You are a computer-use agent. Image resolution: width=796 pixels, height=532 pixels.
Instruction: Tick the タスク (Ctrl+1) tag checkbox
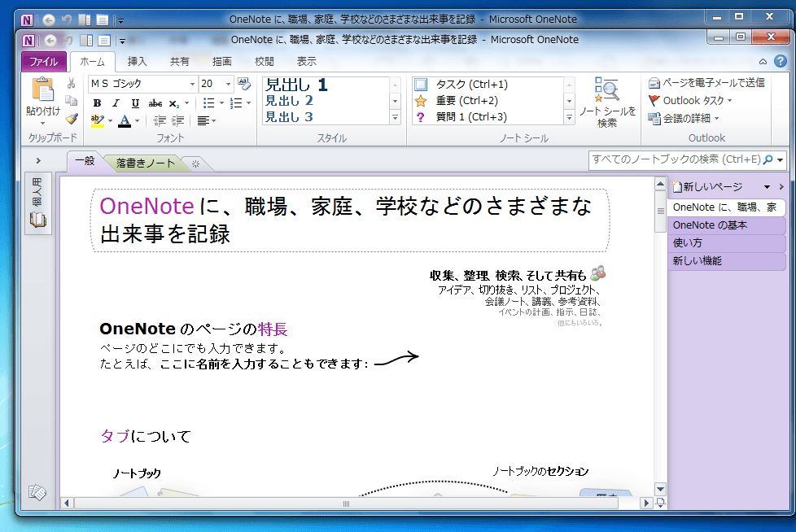421,84
